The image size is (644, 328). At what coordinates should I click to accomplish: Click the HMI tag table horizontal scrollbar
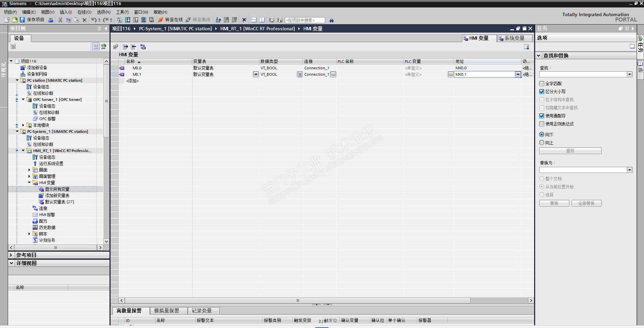297,300
